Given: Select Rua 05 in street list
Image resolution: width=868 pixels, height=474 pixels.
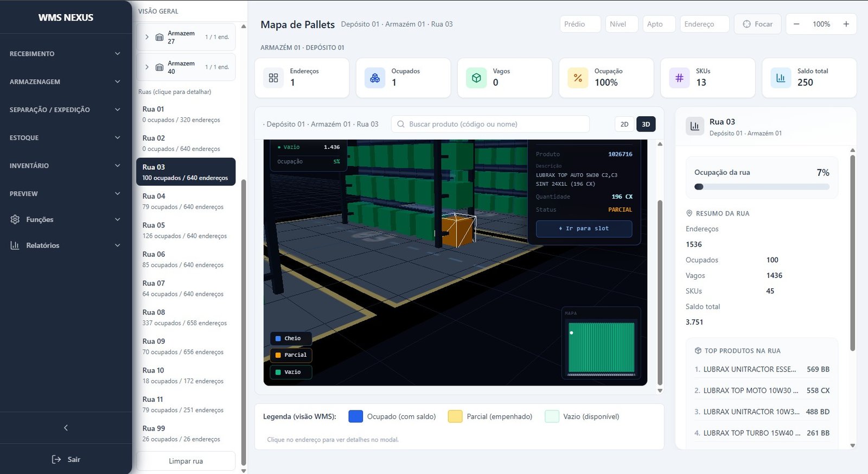Looking at the screenshot, I should pos(186,230).
